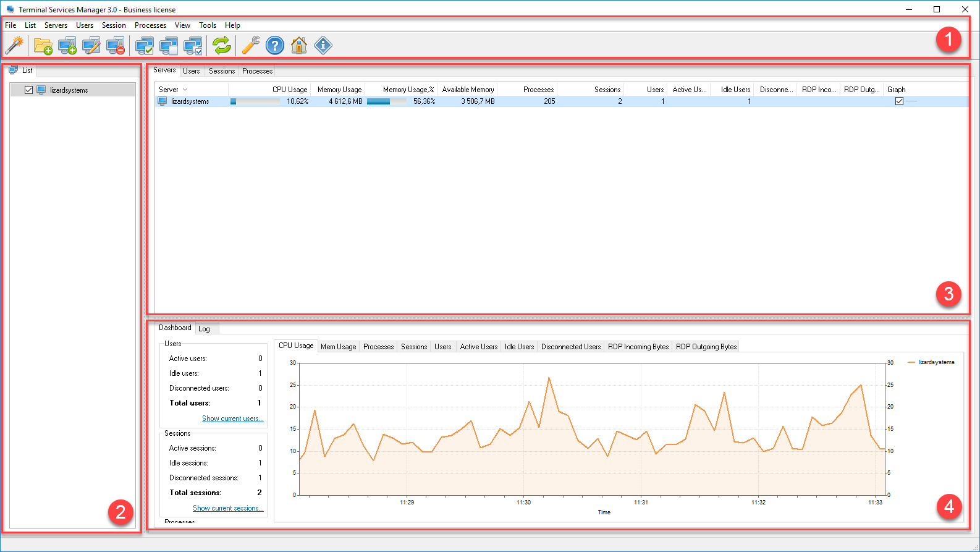Click the home page house icon
Screen dimensions: 980x552
click(x=299, y=45)
